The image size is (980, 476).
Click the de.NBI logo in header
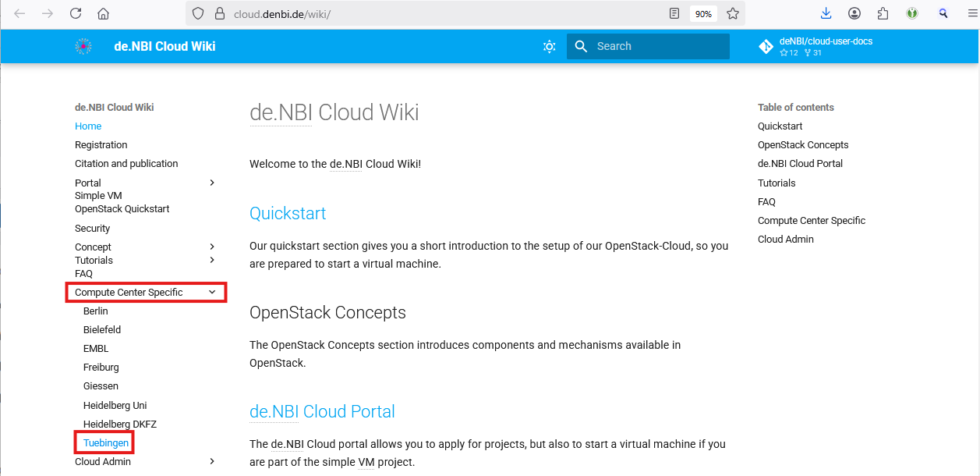point(83,47)
